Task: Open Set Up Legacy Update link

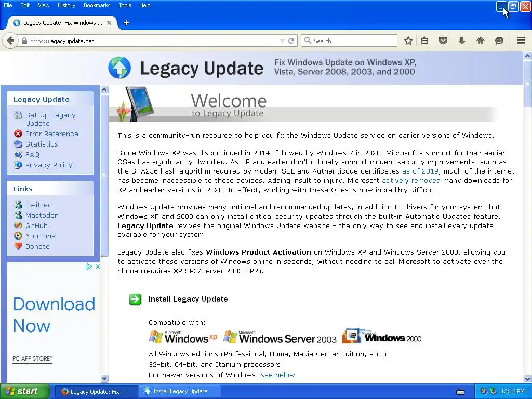Action: pos(50,119)
